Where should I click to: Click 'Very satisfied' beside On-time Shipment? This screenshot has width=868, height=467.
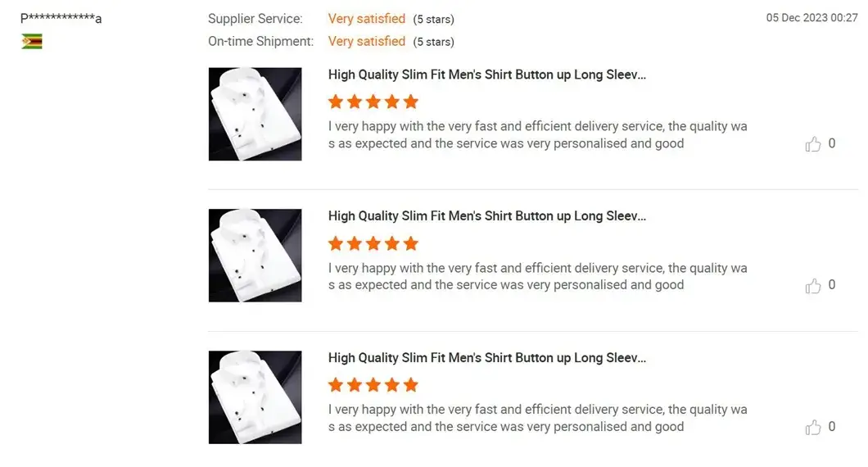(x=367, y=42)
